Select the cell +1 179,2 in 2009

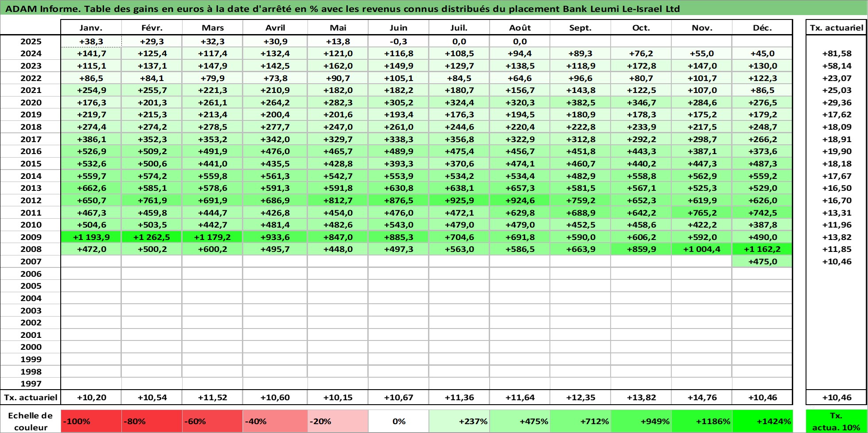tap(213, 237)
